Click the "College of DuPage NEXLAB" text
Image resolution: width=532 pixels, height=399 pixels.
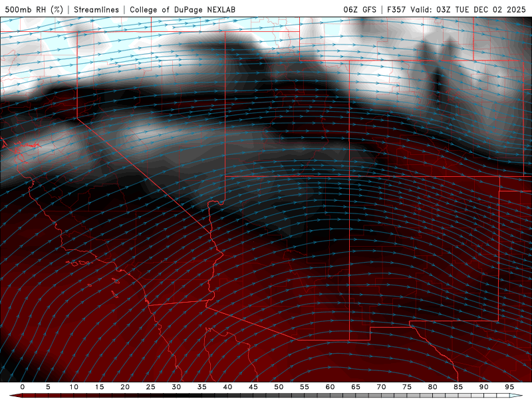pos(182,10)
